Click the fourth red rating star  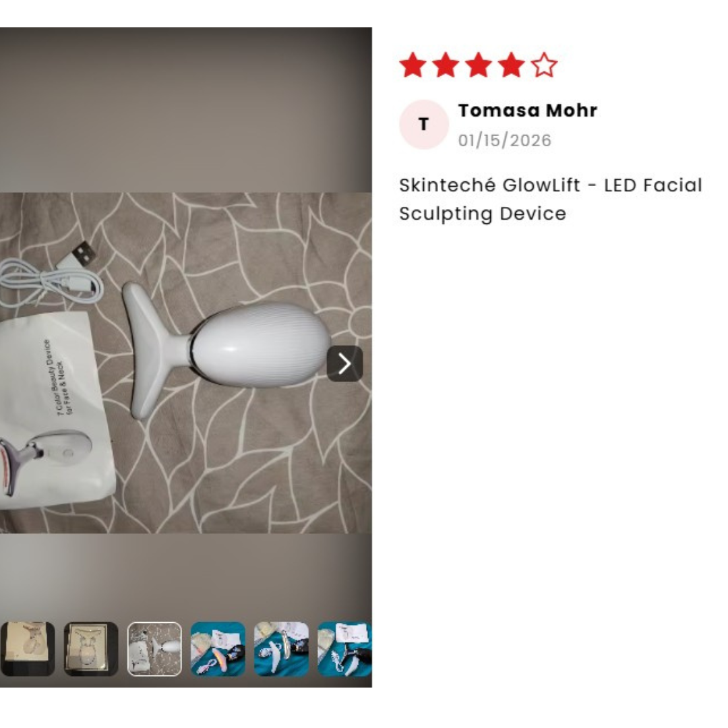coord(511,65)
